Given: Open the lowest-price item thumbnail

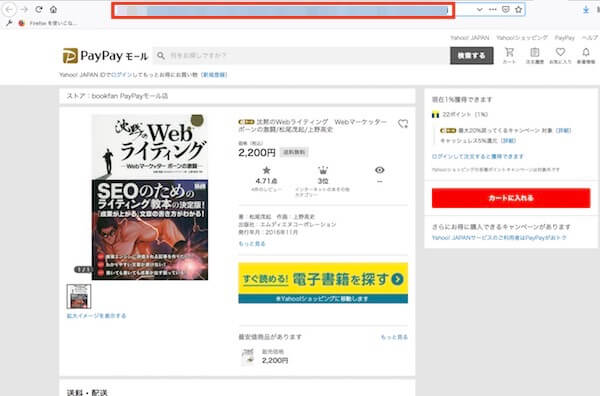Looking at the screenshot, I should point(248,357).
